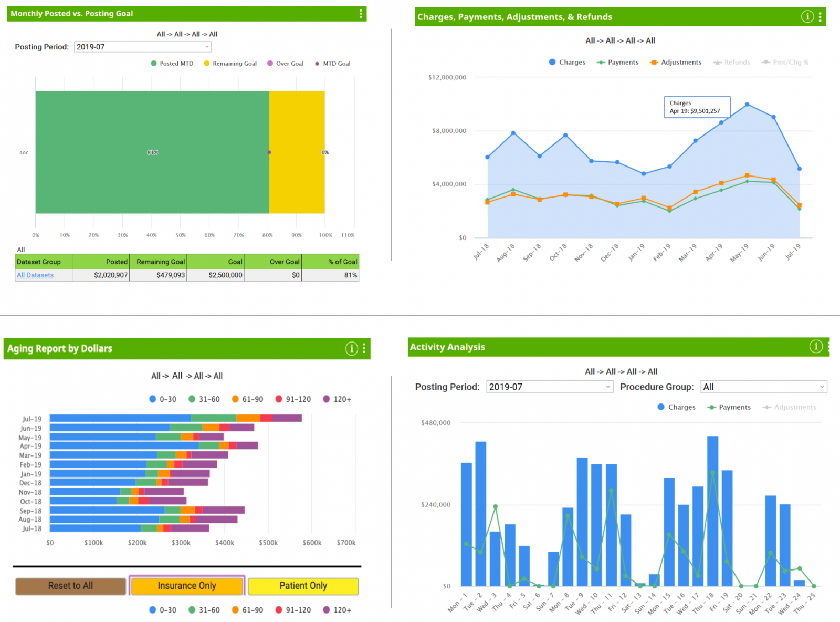Click the May-19 Charges peak data point
Image resolution: width=840 pixels, height=622 pixels.
click(747, 105)
